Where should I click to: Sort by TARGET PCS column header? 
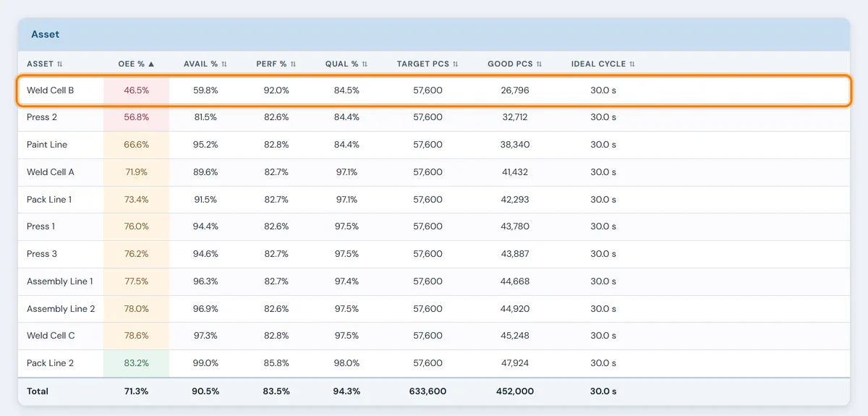(x=428, y=64)
